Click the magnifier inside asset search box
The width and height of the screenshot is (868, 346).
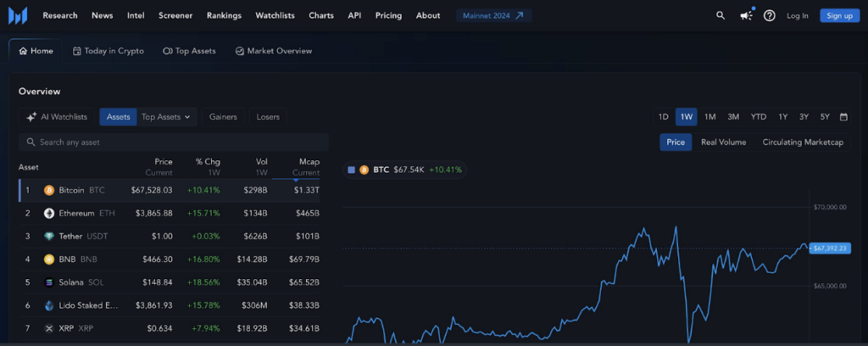click(31, 142)
